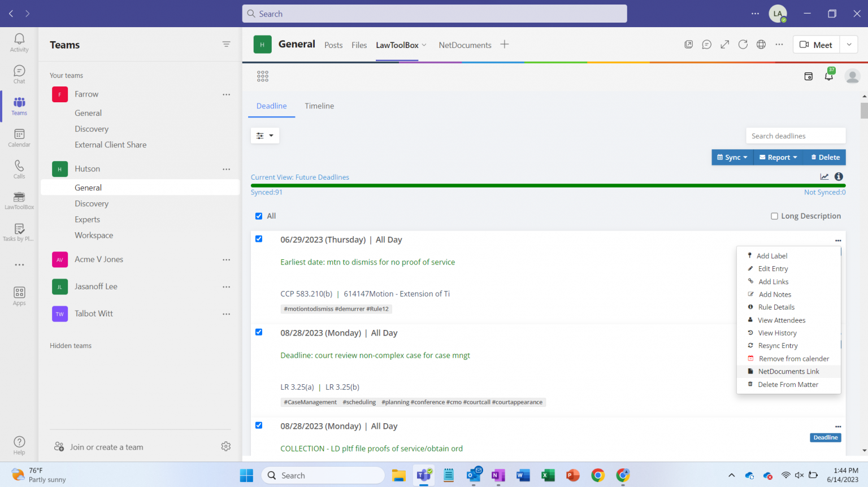
Task: Open the Report dropdown
Action: (778, 157)
